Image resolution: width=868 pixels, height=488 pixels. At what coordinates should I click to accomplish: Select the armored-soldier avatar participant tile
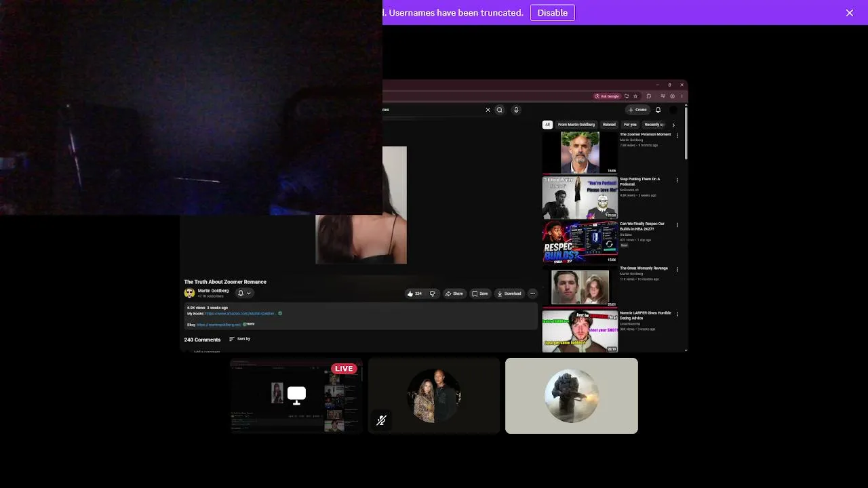point(572,396)
